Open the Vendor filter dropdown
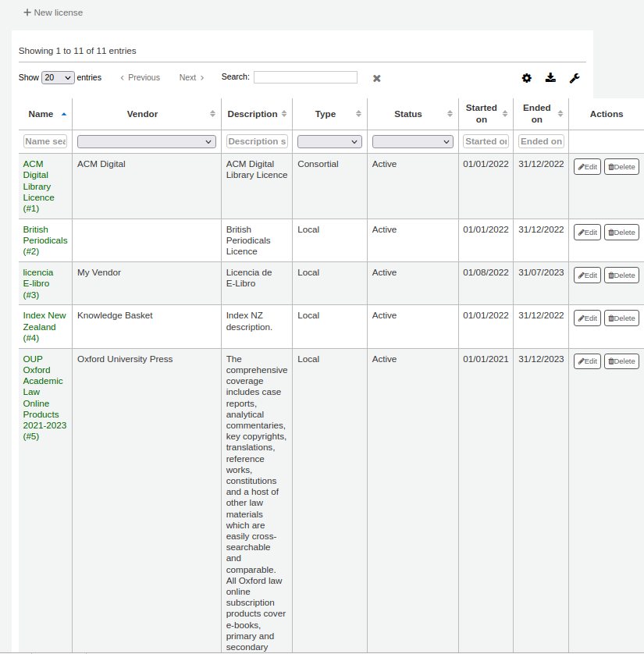The image size is (644, 654). pyautogui.click(x=147, y=141)
